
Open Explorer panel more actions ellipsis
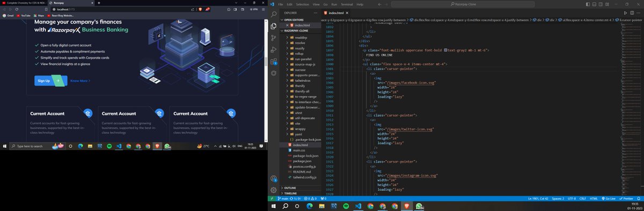(316, 12)
